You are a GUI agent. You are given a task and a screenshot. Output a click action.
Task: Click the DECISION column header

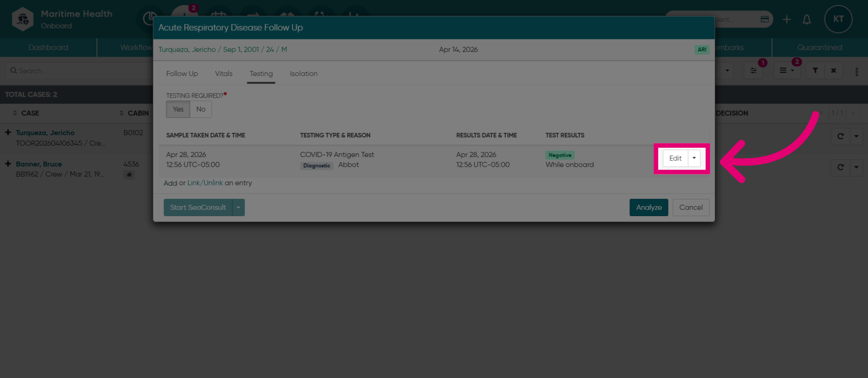(732, 113)
